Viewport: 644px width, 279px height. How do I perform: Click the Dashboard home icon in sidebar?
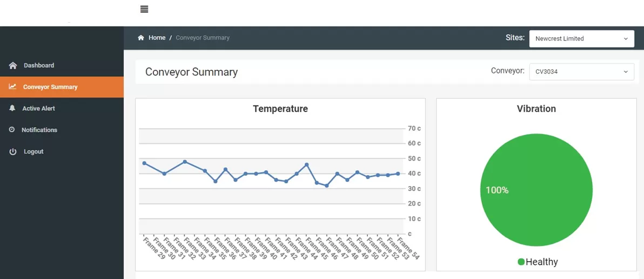(x=13, y=65)
